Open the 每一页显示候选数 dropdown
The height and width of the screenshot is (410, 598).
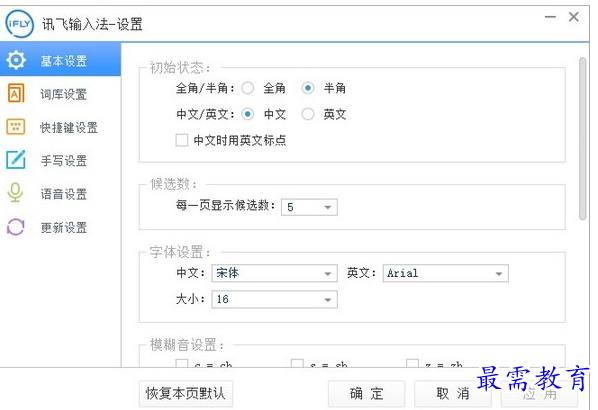(x=309, y=207)
